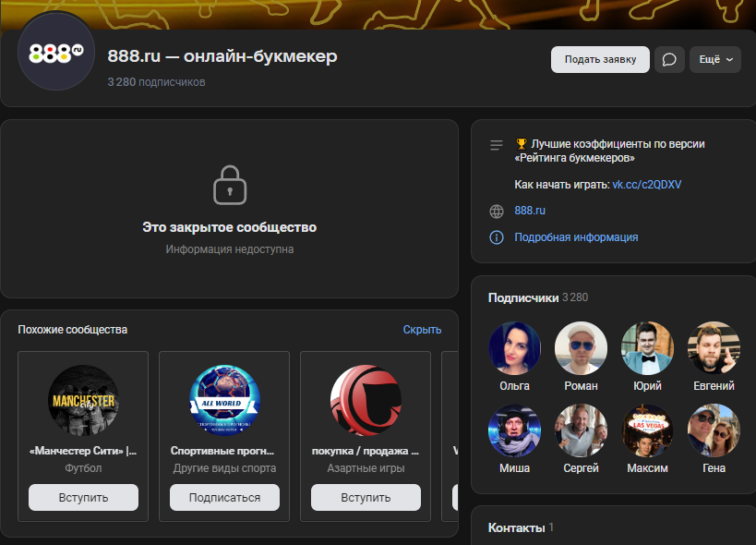Click the info circle icon beside Подробная информация
Screen dimensions: 756x545
coord(497,237)
